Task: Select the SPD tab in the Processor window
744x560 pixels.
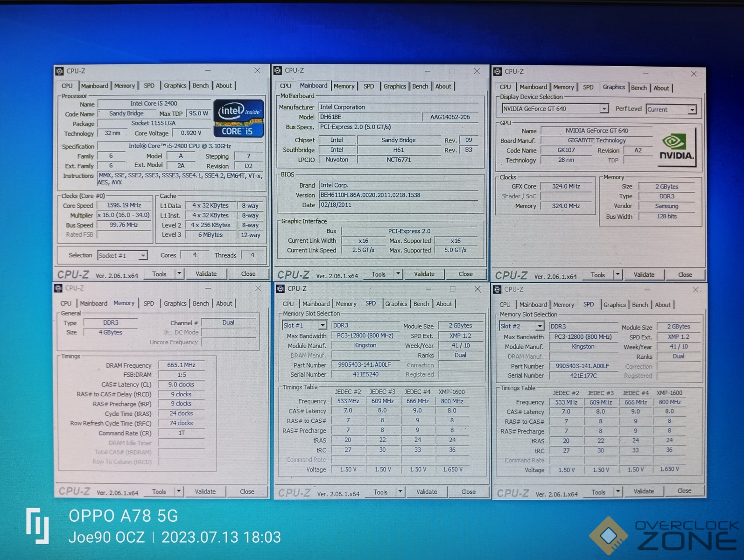Action: coord(149,86)
